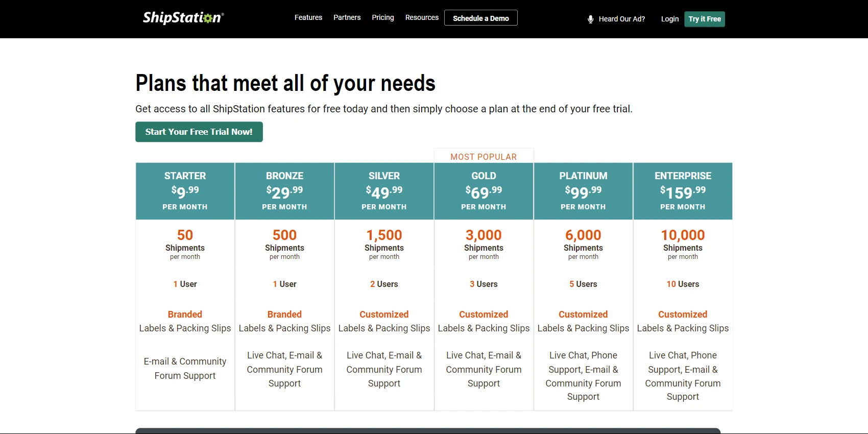Click the Login link
This screenshot has width=868, height=434.
(670, 19)
